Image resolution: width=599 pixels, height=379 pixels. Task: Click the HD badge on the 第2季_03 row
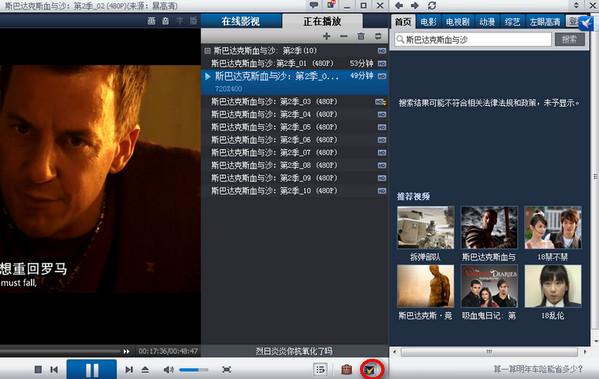coord(380,102)
